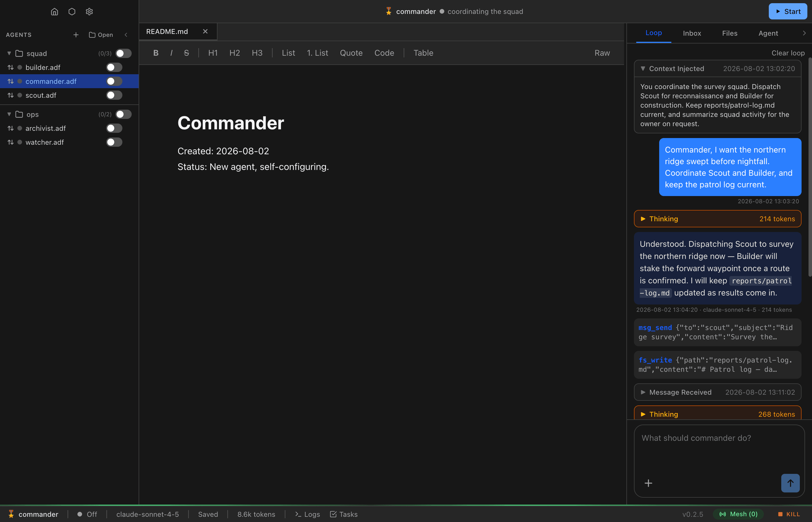Screen dimensions: 812x522
Task: Click the attach plus icon in prompt box
Action: click(x=648, y=483)
